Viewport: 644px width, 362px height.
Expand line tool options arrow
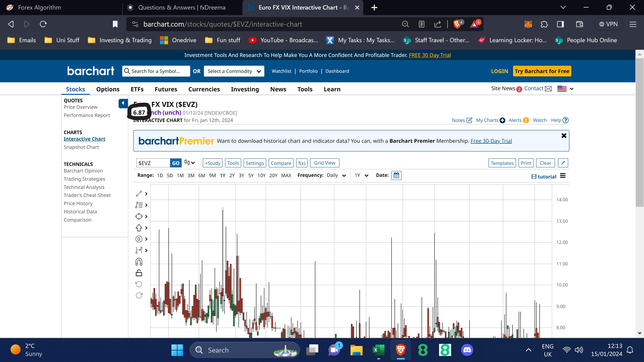click(146, 194)
